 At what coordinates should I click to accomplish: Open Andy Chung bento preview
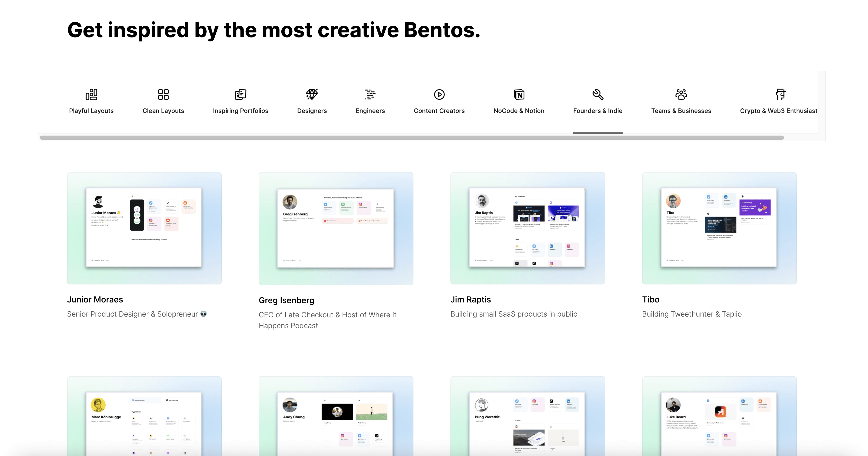click(x=336, y=417)
